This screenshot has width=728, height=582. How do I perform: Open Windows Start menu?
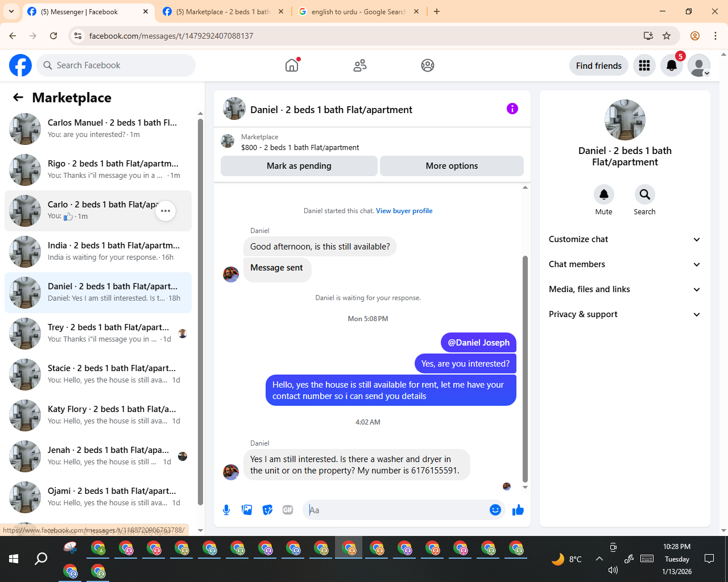point(14,559)
